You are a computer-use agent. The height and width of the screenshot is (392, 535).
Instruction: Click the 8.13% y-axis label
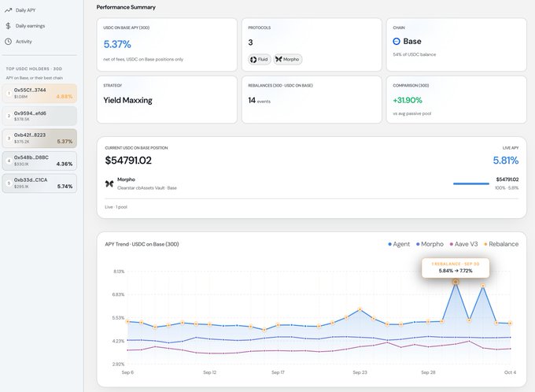coord(119,272)
